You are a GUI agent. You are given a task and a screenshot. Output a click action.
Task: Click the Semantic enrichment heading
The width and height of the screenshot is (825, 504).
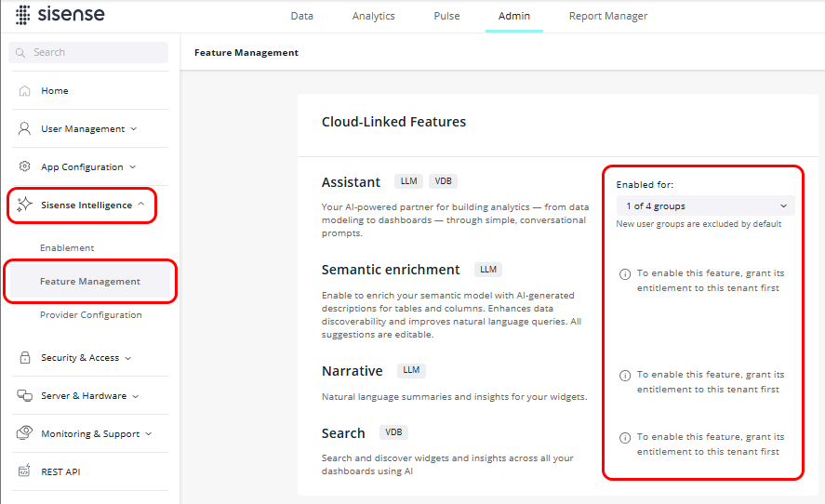tap(391, 270)
